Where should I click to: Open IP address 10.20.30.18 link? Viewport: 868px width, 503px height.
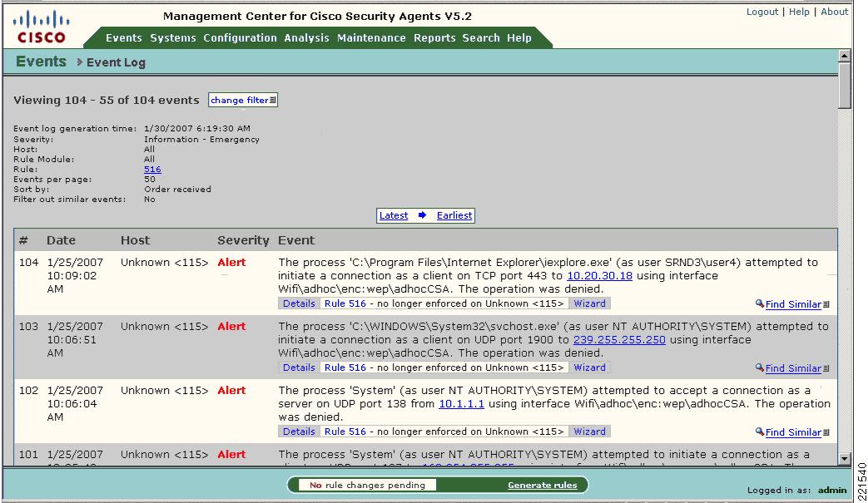(x=599, y=275)
